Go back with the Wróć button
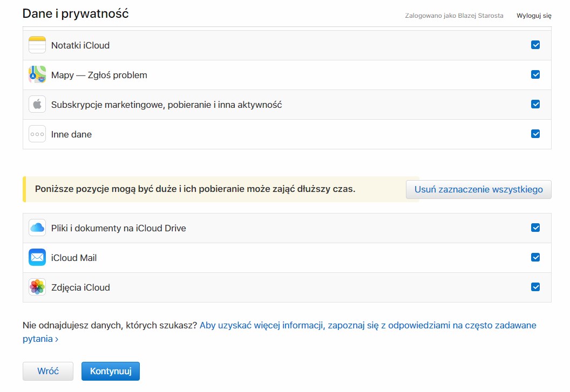 pos(48,371)
